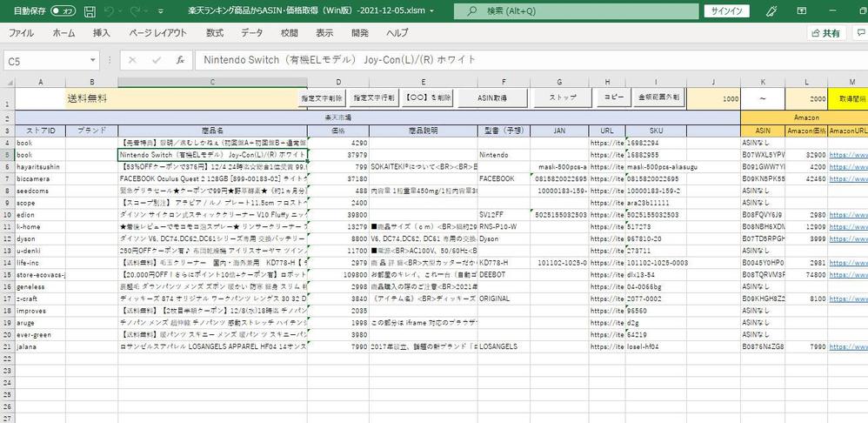The width and height of the screenshot is (868, 423).
Task: Click the 型番（予想） header cell
Action: click(504, 131)
